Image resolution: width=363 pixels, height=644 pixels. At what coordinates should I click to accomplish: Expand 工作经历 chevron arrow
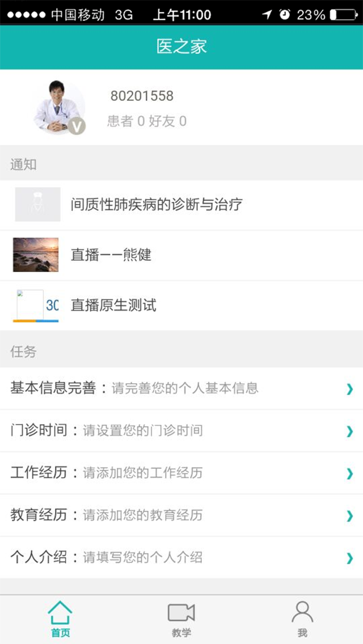point(349,473)
